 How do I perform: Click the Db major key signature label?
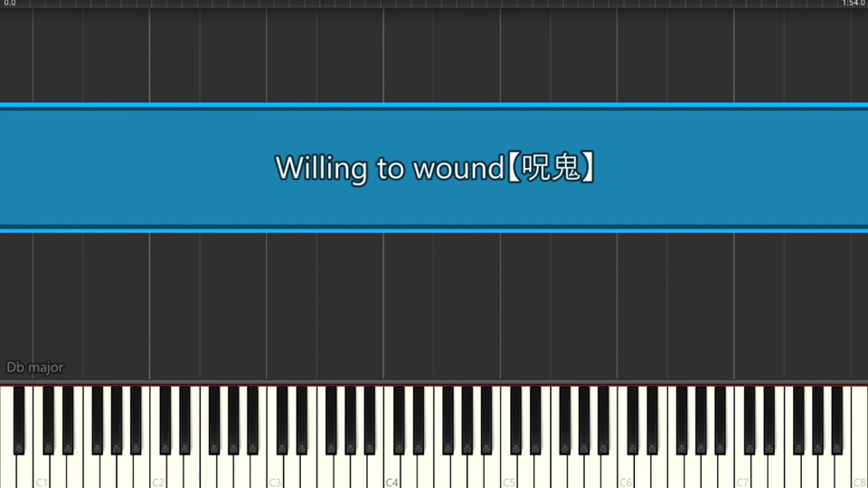click(x=35, y=368)
